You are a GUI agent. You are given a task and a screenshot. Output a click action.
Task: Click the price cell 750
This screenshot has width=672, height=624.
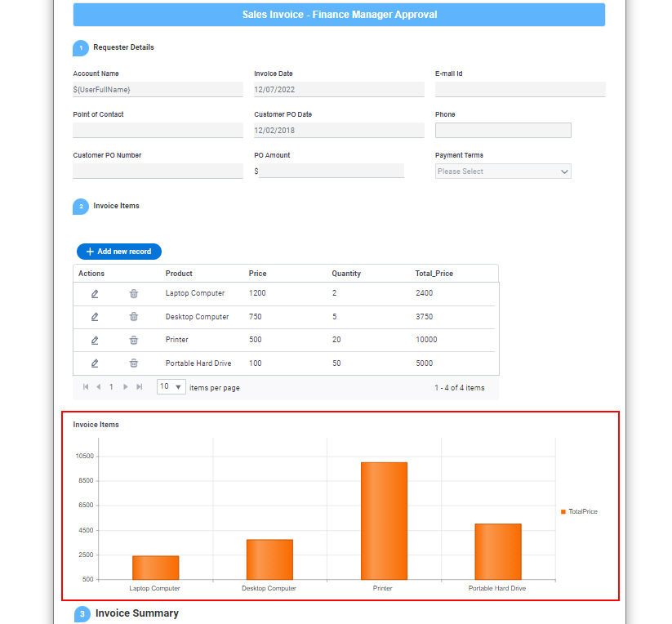tap(255, 317)
